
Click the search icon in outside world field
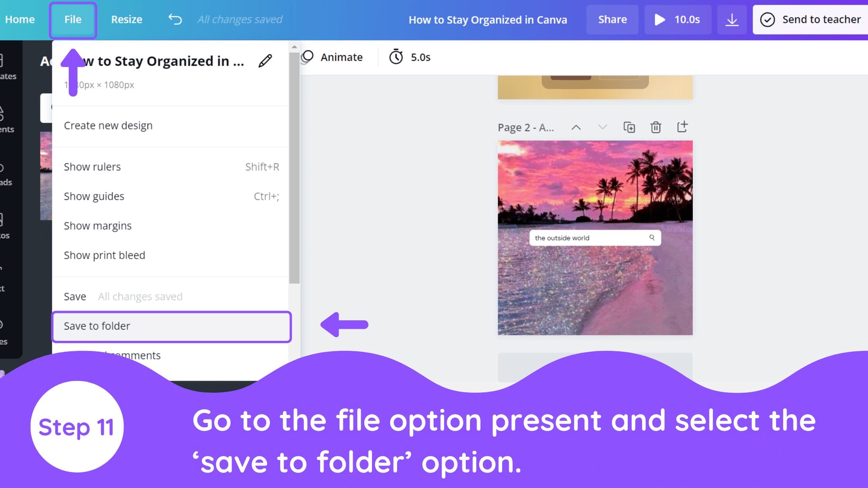pyautogui.click(x=652, y=238)
